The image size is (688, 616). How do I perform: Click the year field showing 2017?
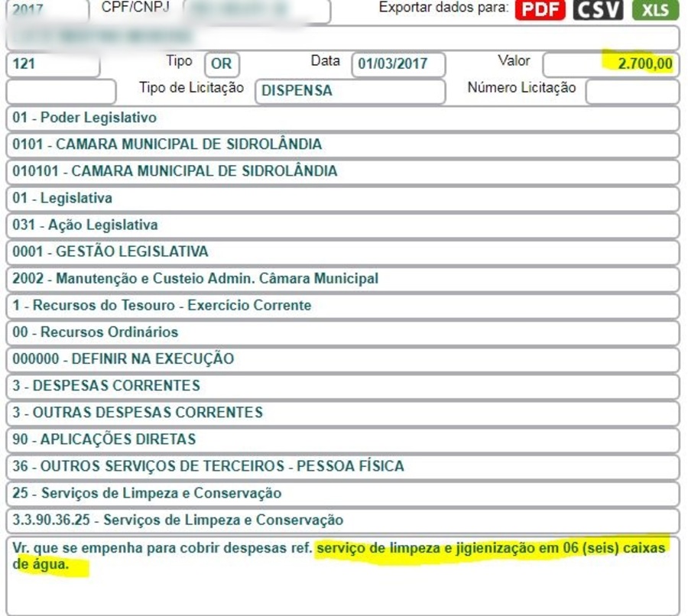(x=46, y=11)
